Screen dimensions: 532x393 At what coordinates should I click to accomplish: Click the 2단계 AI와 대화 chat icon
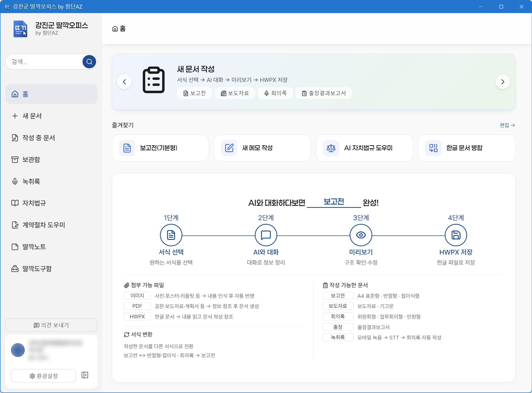coord(266,235)
